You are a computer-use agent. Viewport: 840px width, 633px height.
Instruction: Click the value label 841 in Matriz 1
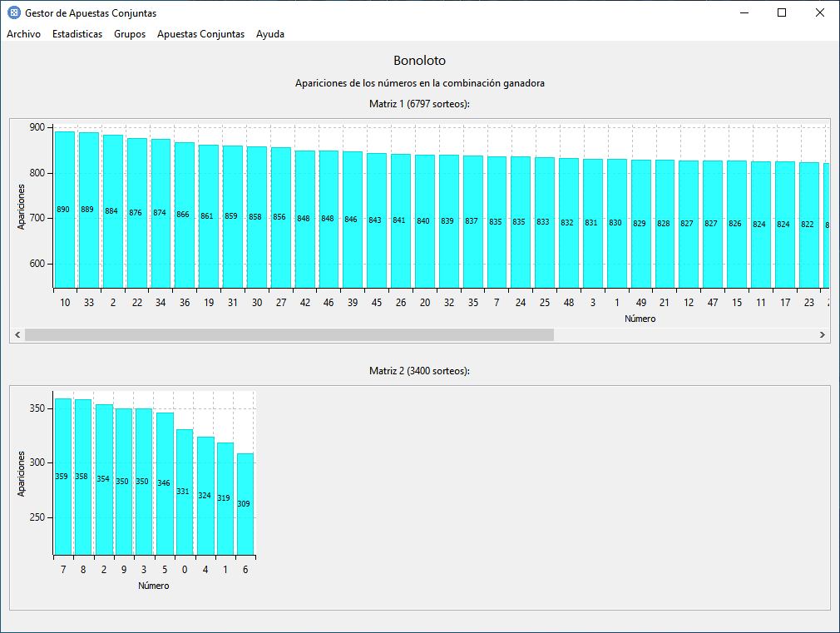399,220
